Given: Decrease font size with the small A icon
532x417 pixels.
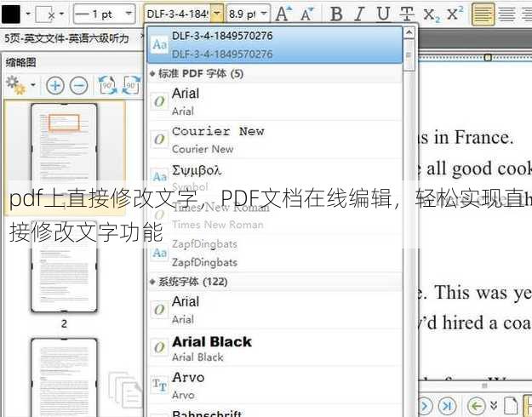Looking at the screenshot, I should point(308,14).
